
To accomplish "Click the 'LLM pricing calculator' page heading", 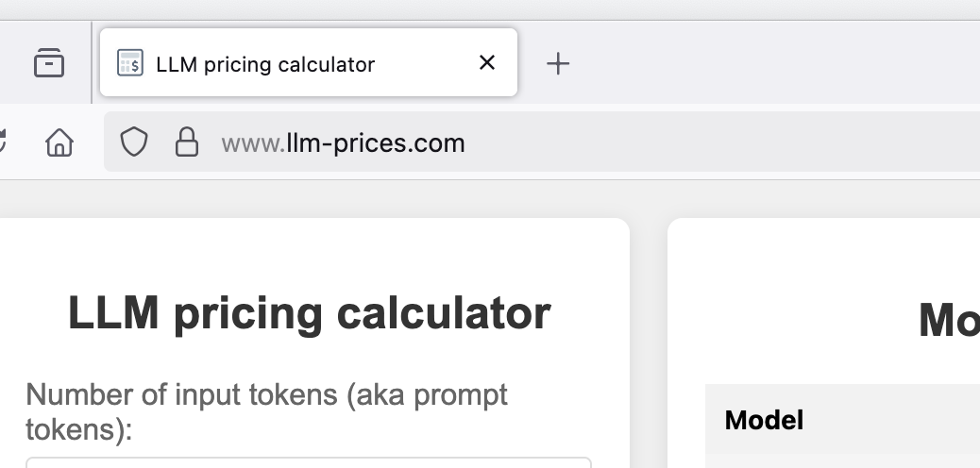I will pos(310,313).
